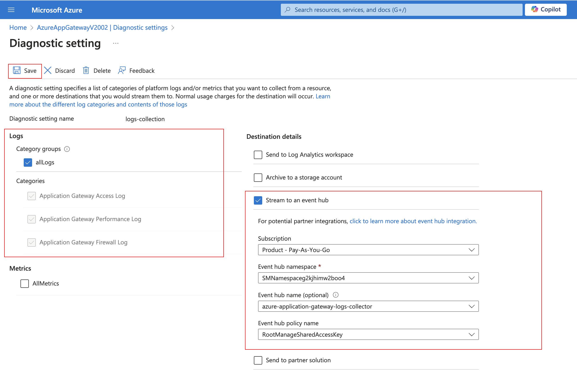Open AzureAppGatewayV2002 Diagnostic settings breadcrumb
Image resolution: width=577 pixels, height=392 pixels.
tap(102, 28)
